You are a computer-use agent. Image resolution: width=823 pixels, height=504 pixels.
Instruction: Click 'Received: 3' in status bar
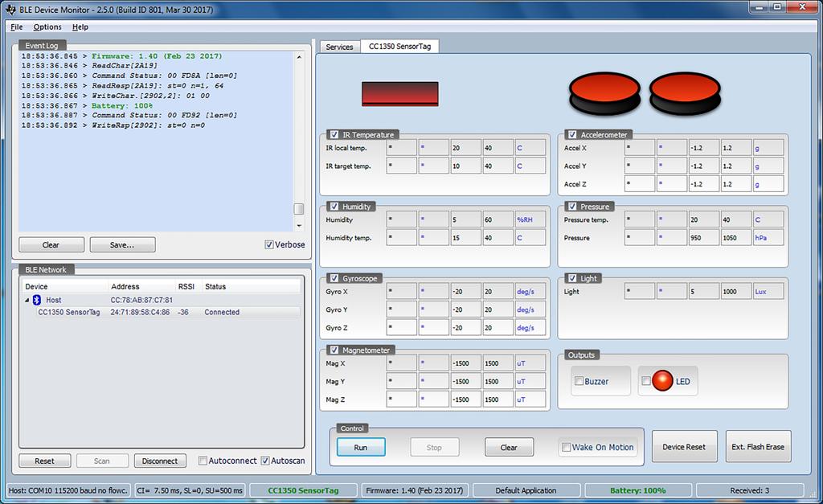(750, 490)
